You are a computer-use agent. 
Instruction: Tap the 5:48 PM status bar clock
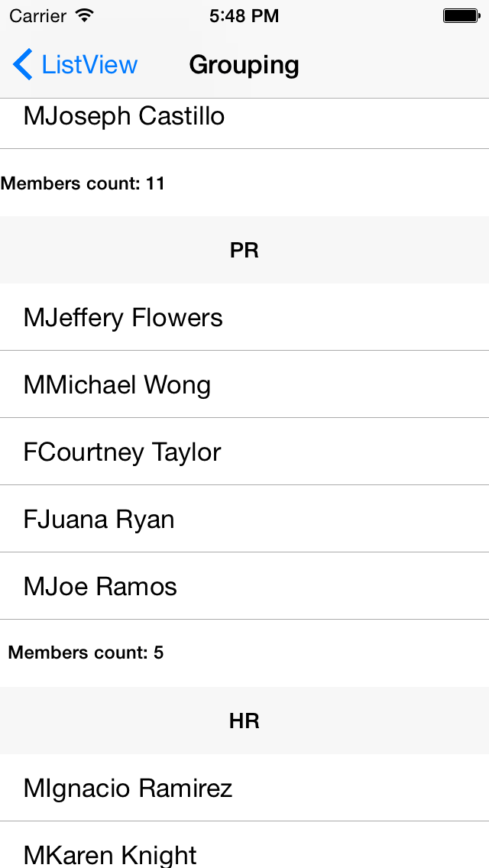[x=244, y=15]
